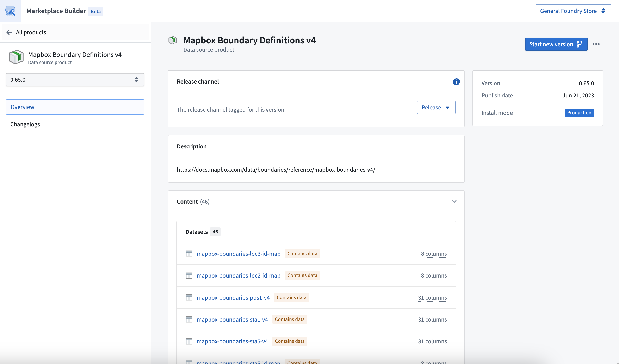Click table icon for mapbox-boundaries-sta5-v4

189,341
